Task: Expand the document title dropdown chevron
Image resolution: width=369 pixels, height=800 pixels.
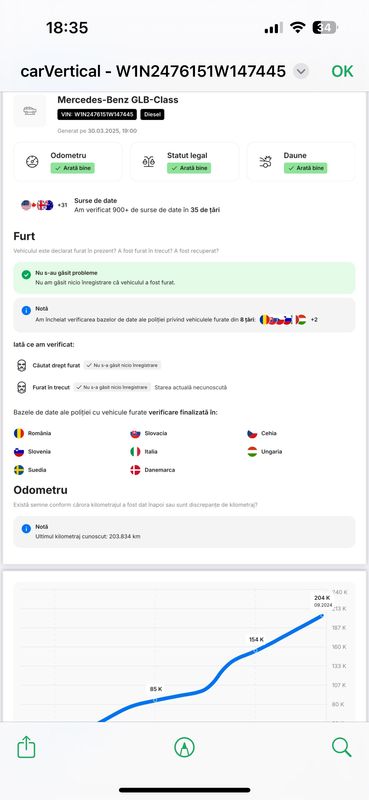Action: (x=301, y=71)
